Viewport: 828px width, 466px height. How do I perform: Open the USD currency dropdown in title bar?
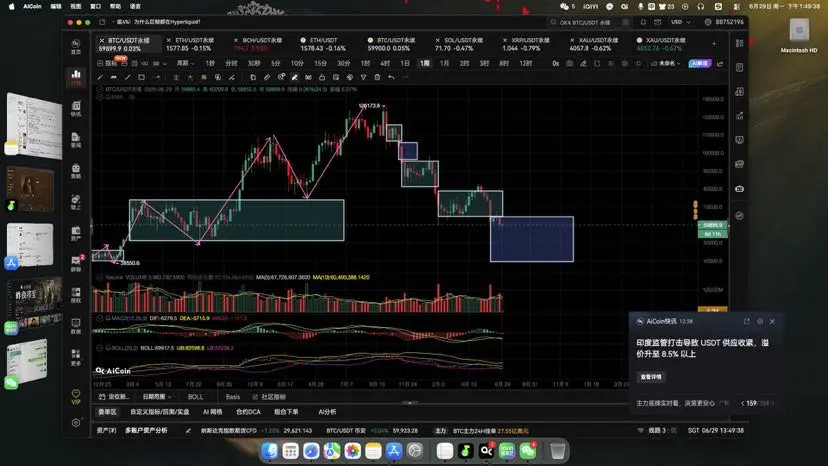point(680,22)
